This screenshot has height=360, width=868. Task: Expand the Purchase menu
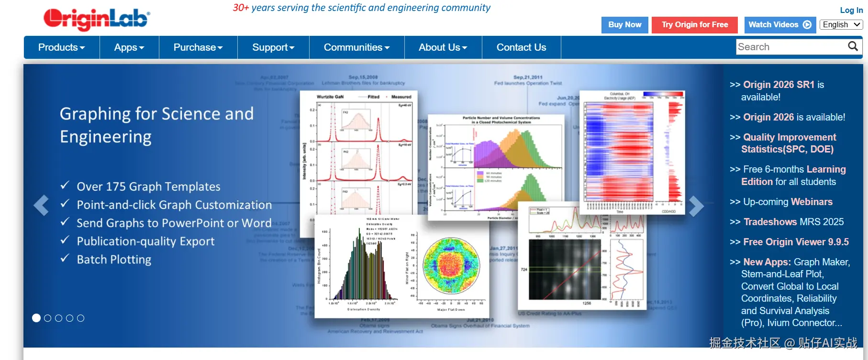click(x=198, y=47)
